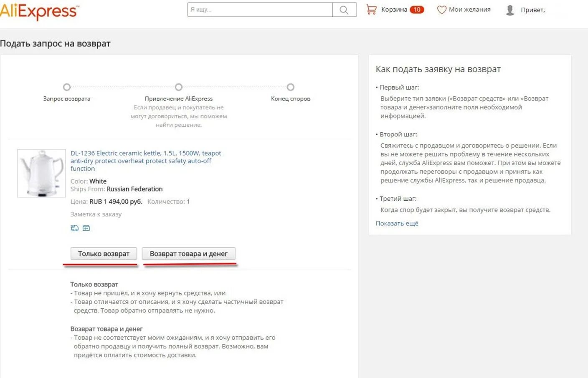Click the return box icon under order note
The image size is (588, 378).
pyautogui.click(x=86, y=228)
